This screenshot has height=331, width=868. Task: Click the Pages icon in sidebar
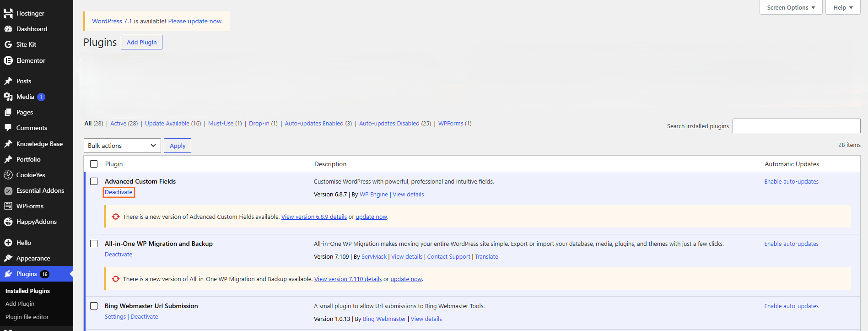click(x=8, y=112)
